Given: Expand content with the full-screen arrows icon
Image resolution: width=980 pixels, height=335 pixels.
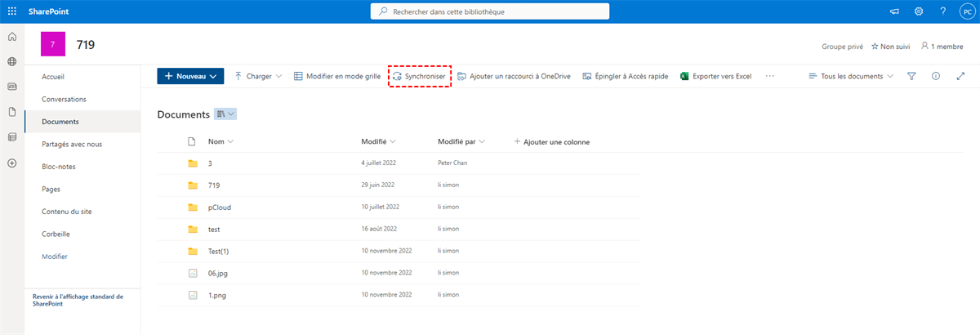Looking at the screenshot, I should [960, 76].
